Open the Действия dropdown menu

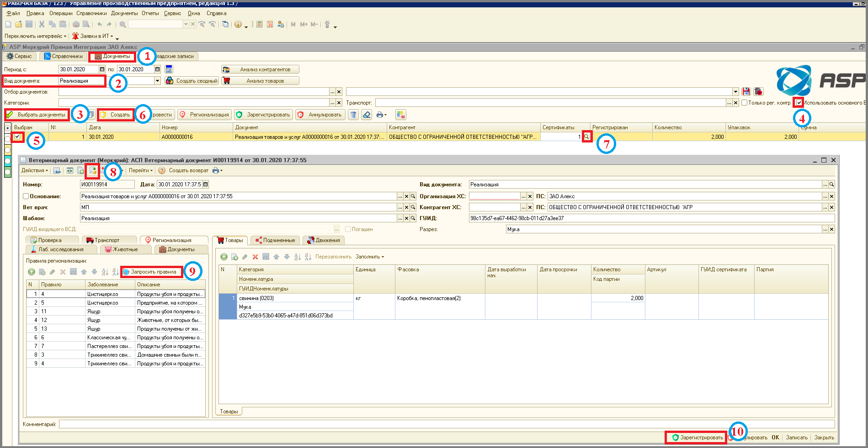pos(35,170)
